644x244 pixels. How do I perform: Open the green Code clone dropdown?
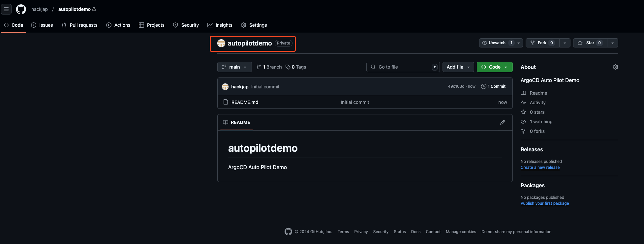pyautogui.click(x=495, y=67)
